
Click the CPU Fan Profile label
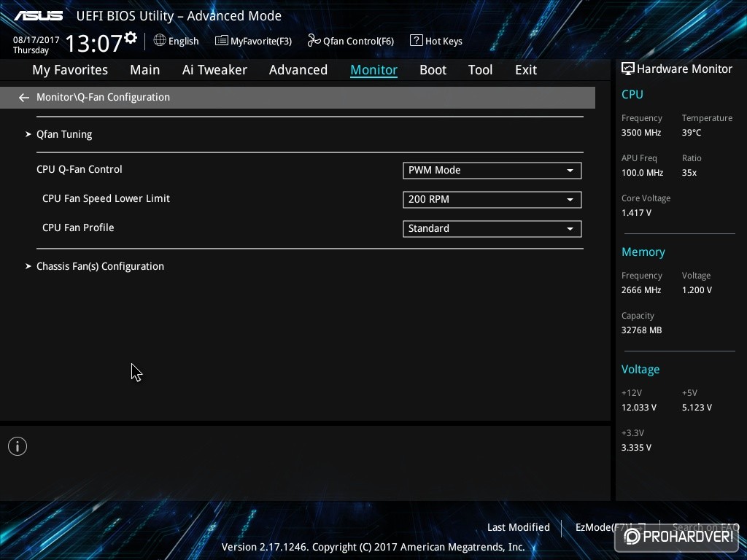pyautogui.click(x=78, y=227)
